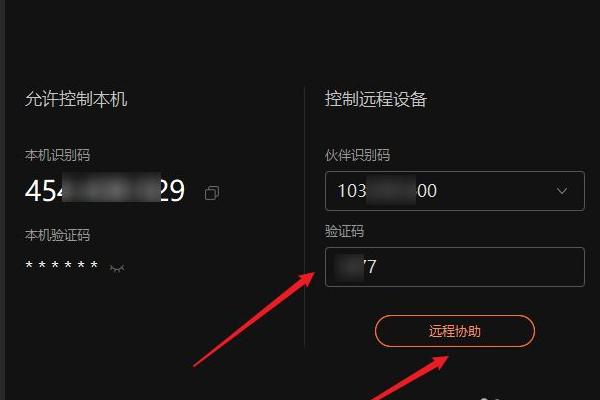Screen dimensions: 600x400
Task: Click the trailing 00 of the partner ID
Action: pyautogui.click(x=426, y=191)
